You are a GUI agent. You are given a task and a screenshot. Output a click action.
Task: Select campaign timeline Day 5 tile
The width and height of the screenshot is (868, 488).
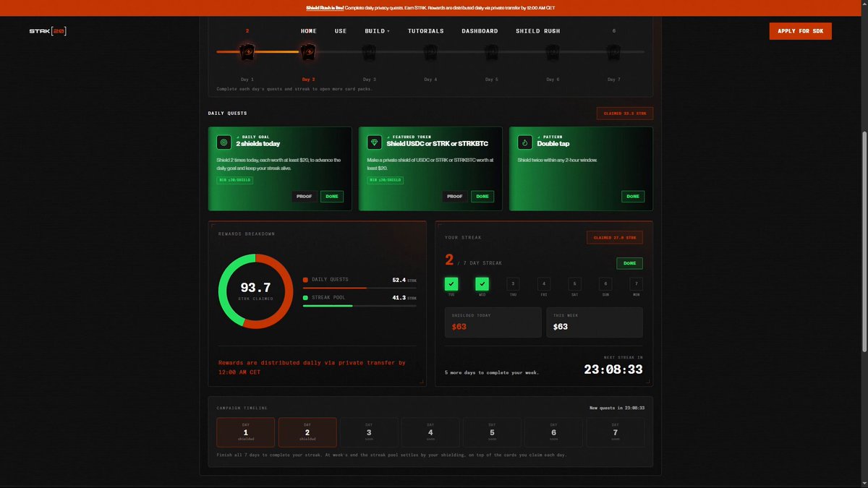tap(492, 432)
